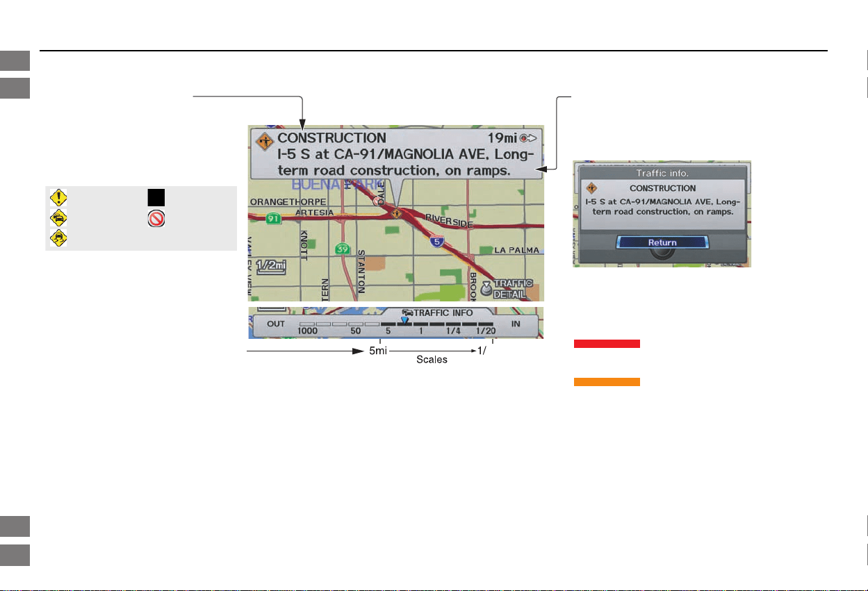Click the CONSTRUCTION heading in the Traffic info popup
The height and width of the screenshot is (591, 868).
click(x=662, y=188)
